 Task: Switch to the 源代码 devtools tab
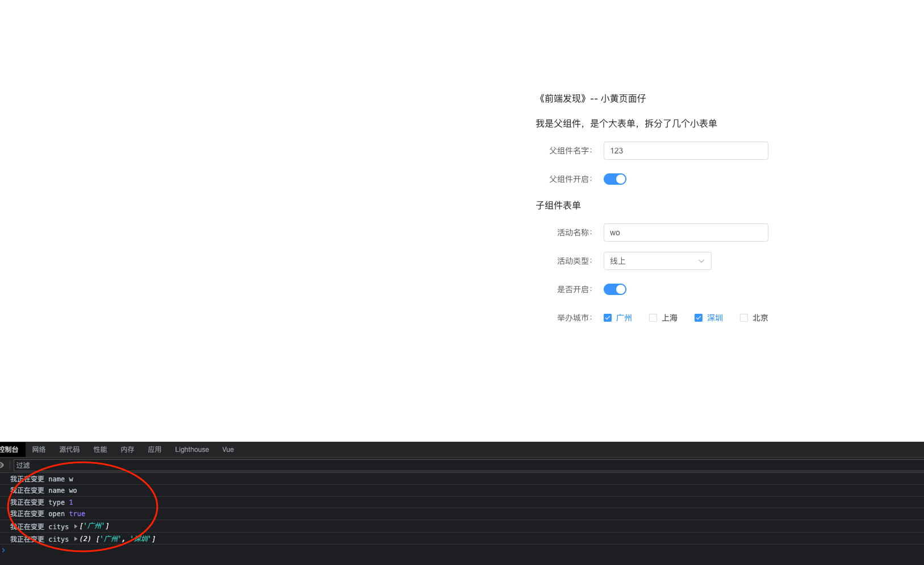point(69,450)
